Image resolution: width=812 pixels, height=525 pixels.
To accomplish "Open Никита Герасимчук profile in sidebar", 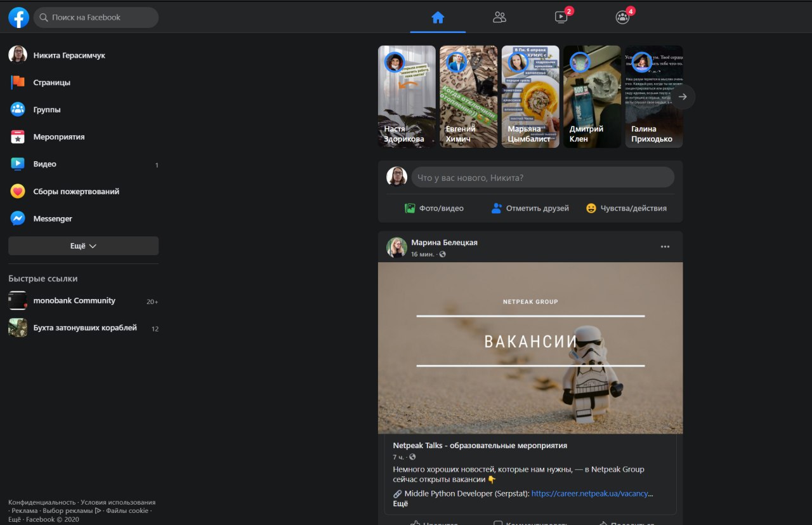I will [x=83, y=55].
